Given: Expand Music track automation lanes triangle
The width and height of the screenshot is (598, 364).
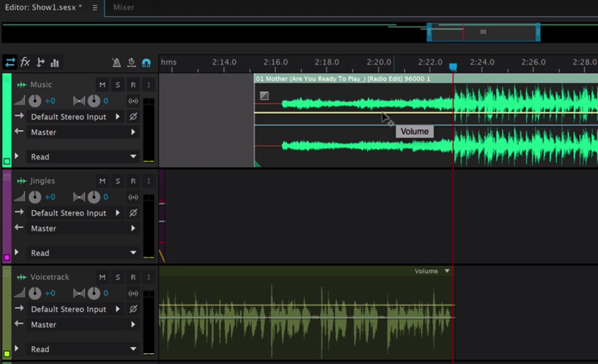Looking at the screenshot, I should (x=17, y=156).
